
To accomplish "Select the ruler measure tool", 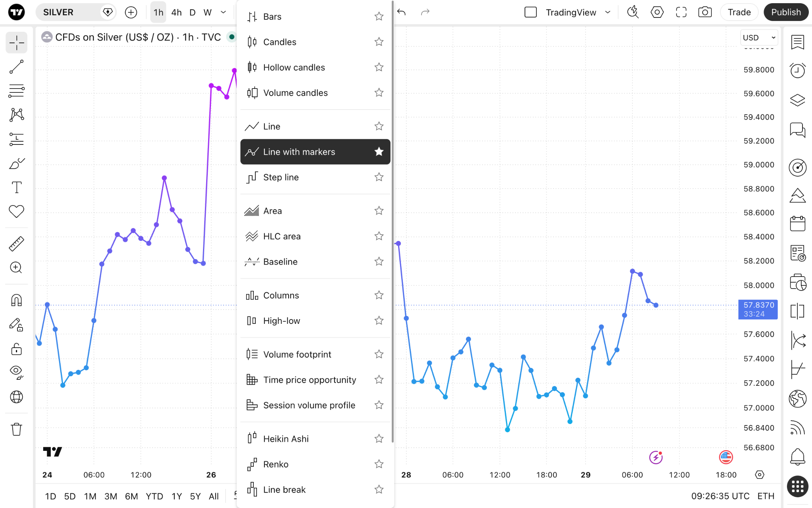I will pos(17,244).
